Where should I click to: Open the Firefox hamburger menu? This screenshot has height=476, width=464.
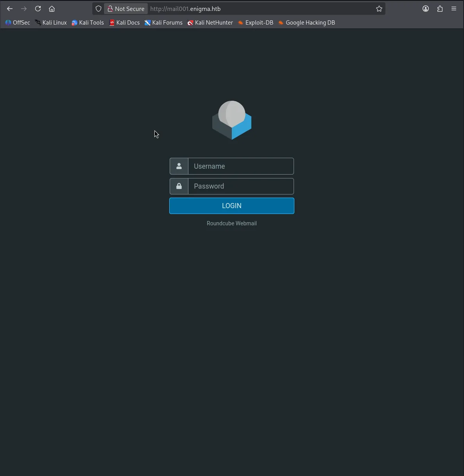pos(454,9)
